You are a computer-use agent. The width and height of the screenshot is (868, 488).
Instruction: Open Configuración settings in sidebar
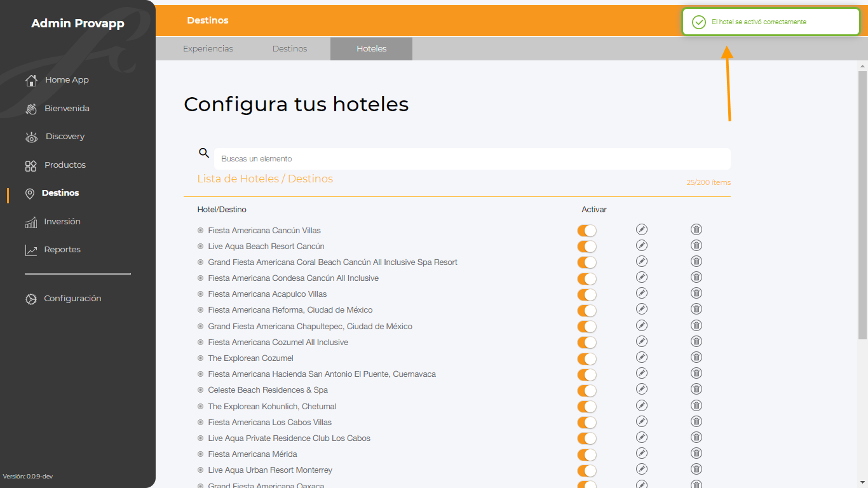click(x=63, y=299)
